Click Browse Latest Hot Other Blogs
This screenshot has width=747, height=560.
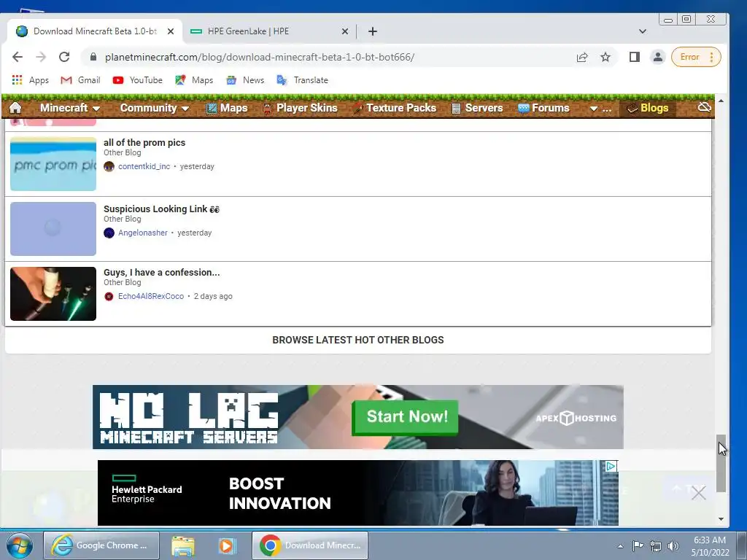pos(357,340)
